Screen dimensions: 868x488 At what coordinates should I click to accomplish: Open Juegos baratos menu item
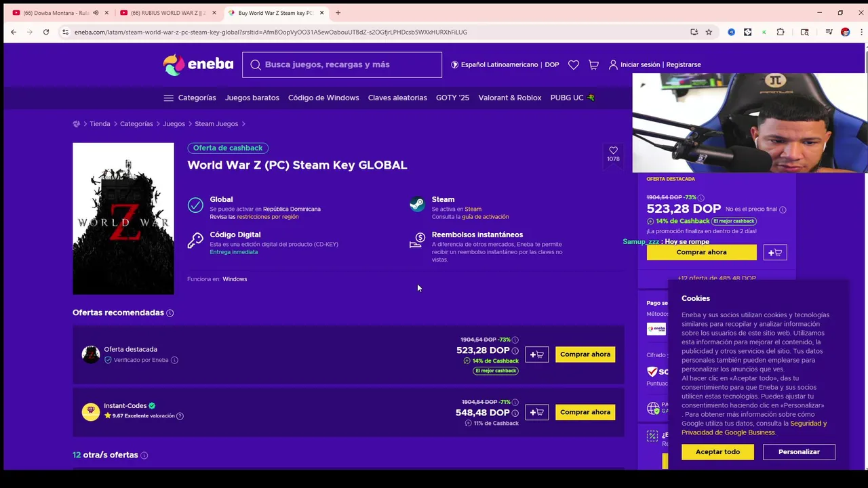(x=252, y=98)
